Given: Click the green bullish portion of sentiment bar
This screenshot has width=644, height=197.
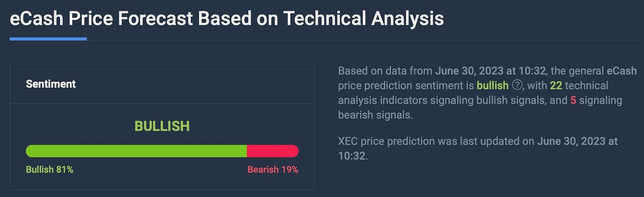Looking at the screenshot, I should [136, 151].
